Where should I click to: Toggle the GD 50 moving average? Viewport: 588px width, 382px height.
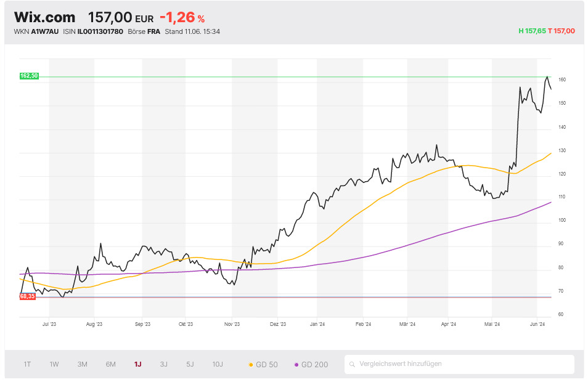tap(263, 364)
